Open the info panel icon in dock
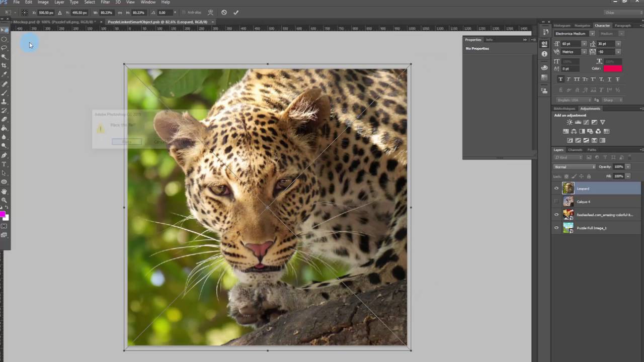Image resolution: width=644 pixels, height=362 pixels. (544, 54)
